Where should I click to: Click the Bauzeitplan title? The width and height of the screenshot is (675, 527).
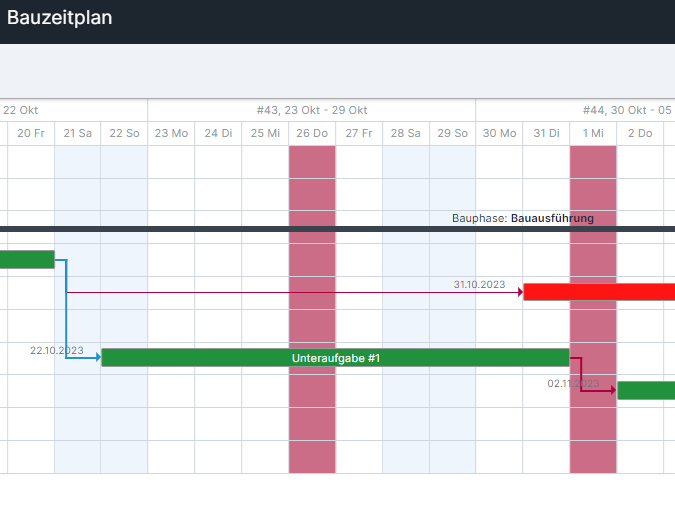click(x=60, y=17)
